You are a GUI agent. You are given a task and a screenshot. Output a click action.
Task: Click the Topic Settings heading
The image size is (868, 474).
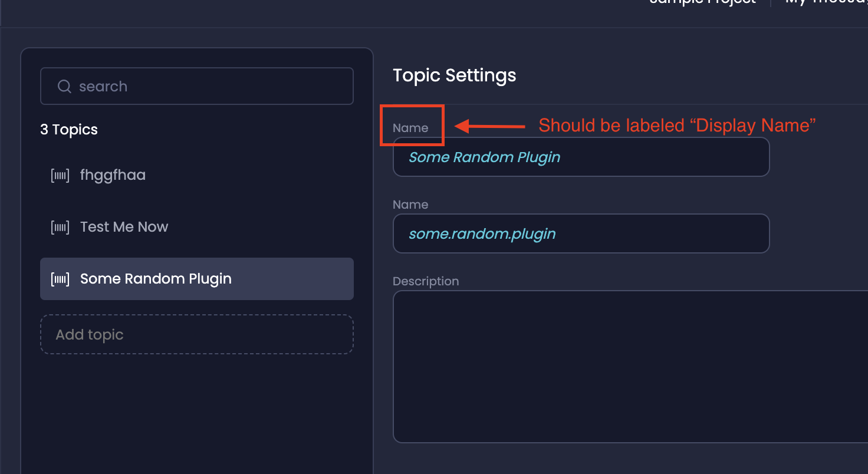point(454,75)
